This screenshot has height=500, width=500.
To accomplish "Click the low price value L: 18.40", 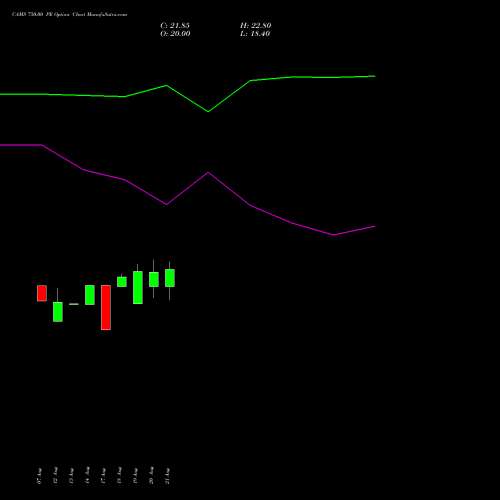I will coord(255,34).
